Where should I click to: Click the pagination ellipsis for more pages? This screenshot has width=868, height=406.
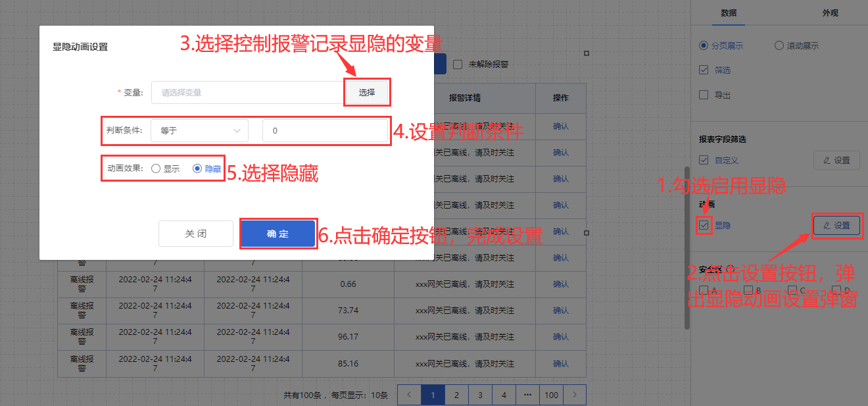[x=527, y=395]
